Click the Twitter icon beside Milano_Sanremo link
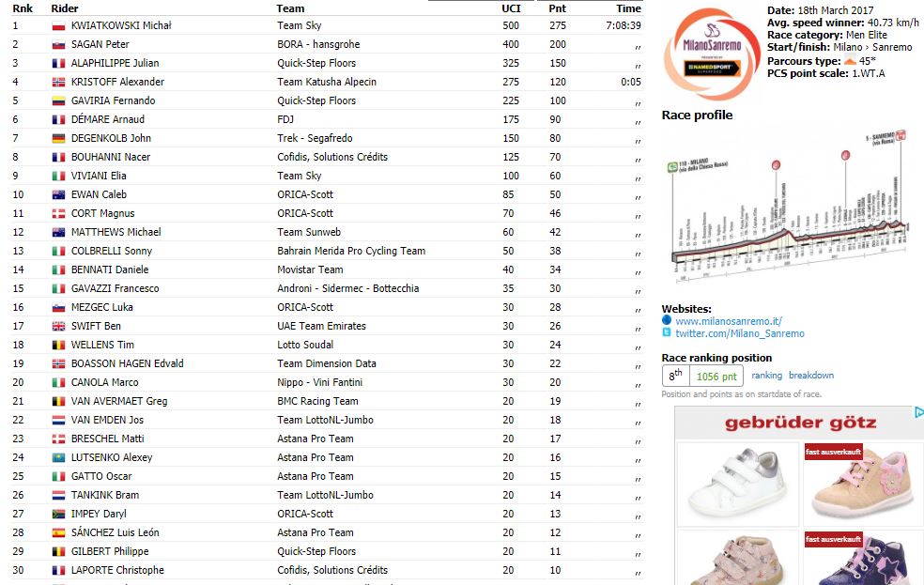 (667, 332)
